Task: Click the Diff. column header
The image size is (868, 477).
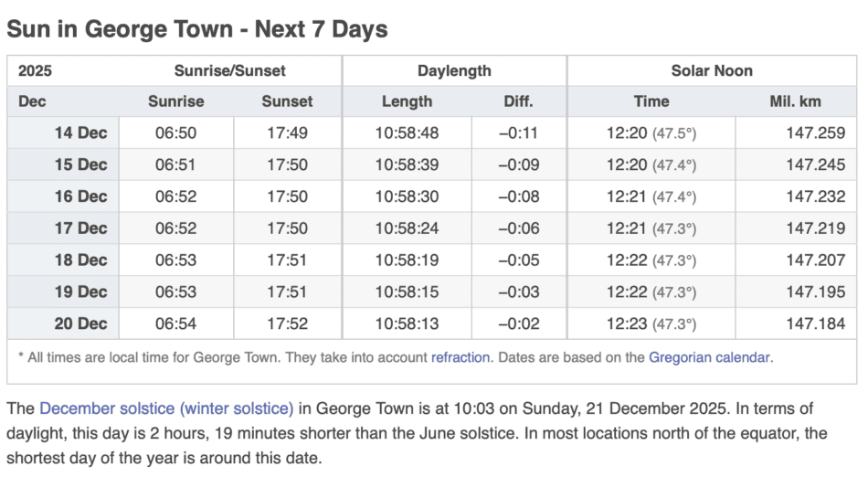Action: point(518,101)
